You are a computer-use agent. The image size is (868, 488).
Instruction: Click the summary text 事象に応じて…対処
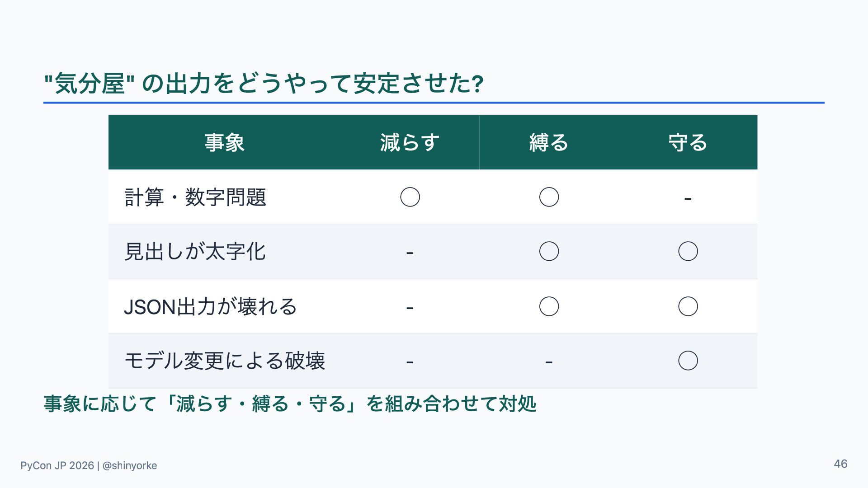click(290, 404)
